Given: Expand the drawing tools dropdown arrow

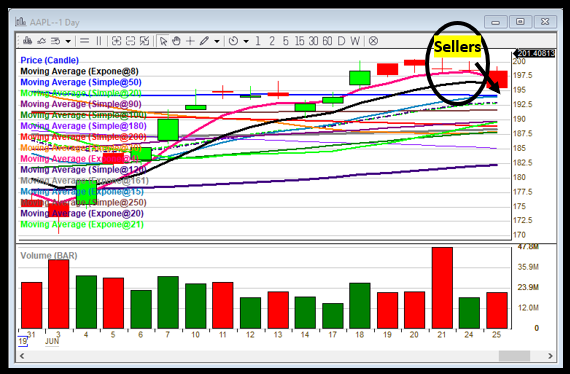Looking at the screenshot, I should [217, 41].
